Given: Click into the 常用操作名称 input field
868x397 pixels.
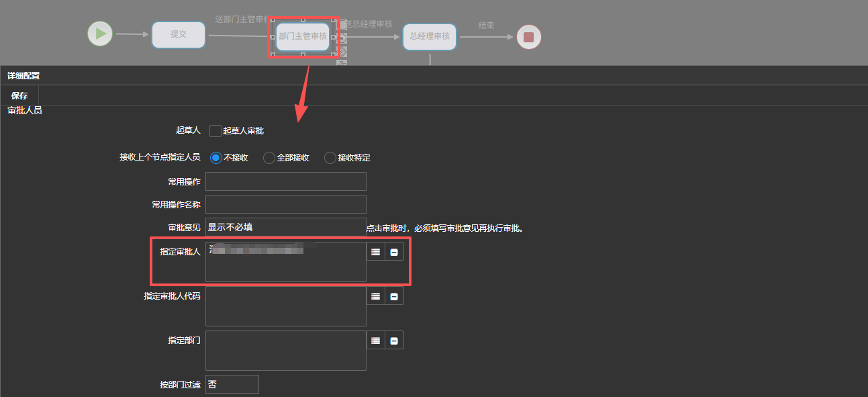Looking at the screenshot, I should (x=285, y=204).
